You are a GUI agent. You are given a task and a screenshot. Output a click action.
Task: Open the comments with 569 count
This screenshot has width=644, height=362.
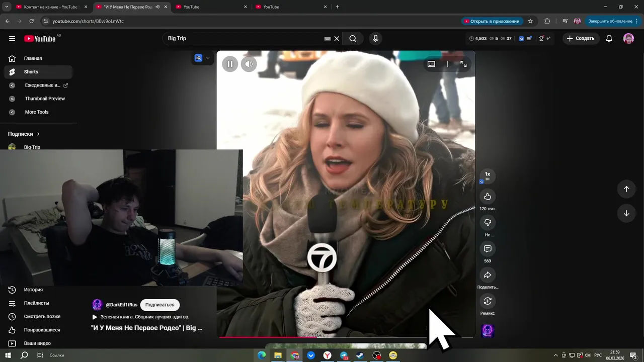pyautogui.click(x=487, y=248)
